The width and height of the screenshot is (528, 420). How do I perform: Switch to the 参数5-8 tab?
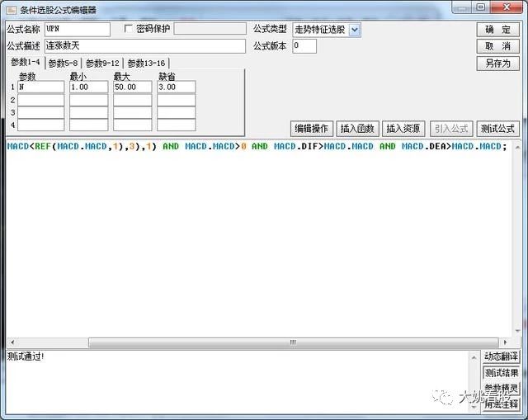click(63, 64)
